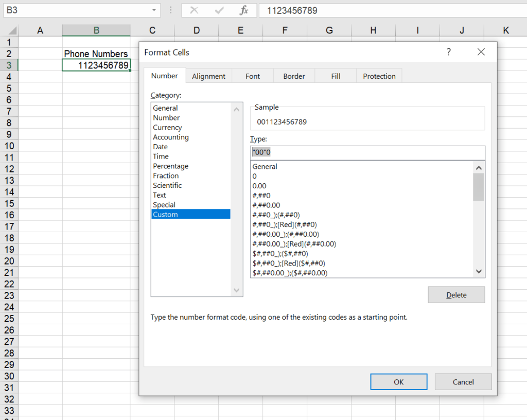The image size is (527, 420).
Task: Select column A header
Action: pos(40,30)
